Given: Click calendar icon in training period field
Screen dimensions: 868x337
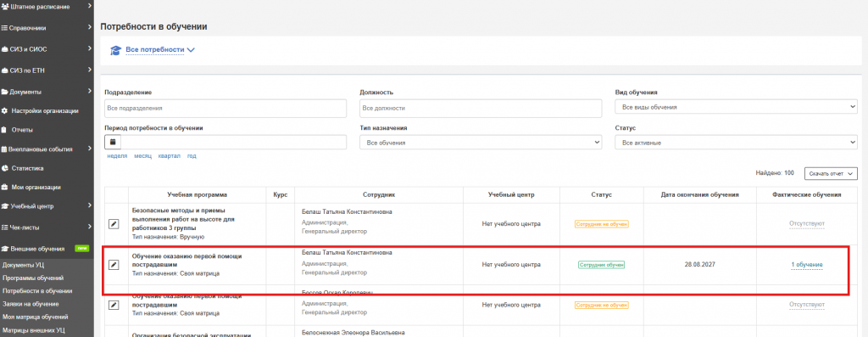Looking at the screenshot, I should [113, 142].
